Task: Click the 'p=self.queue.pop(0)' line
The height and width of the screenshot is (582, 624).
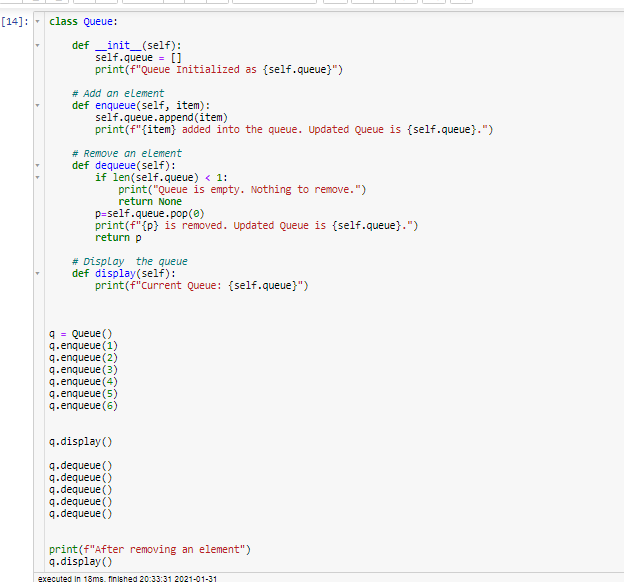Action: coord(150,214)
